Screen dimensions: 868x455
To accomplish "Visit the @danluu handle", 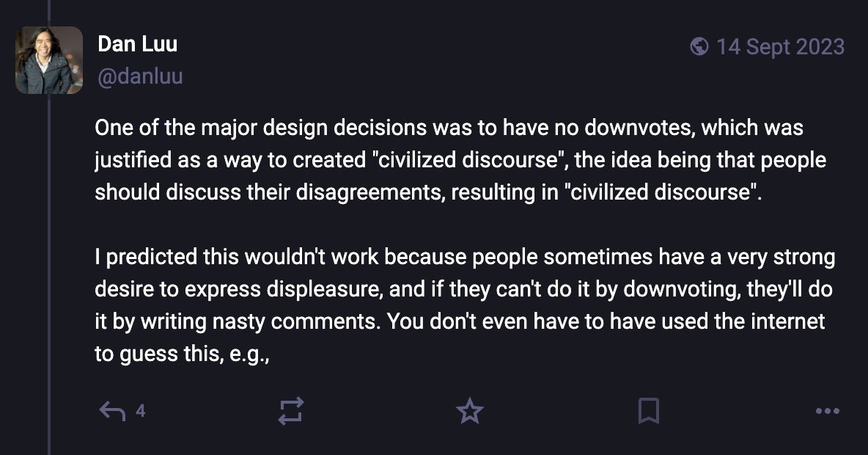I will pos(139,76).
